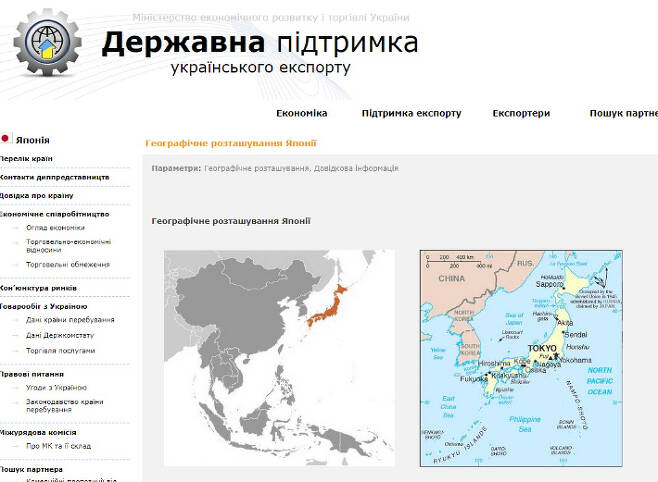
Task: Open the Дані Держкомстату subitem
Action: 60,335
